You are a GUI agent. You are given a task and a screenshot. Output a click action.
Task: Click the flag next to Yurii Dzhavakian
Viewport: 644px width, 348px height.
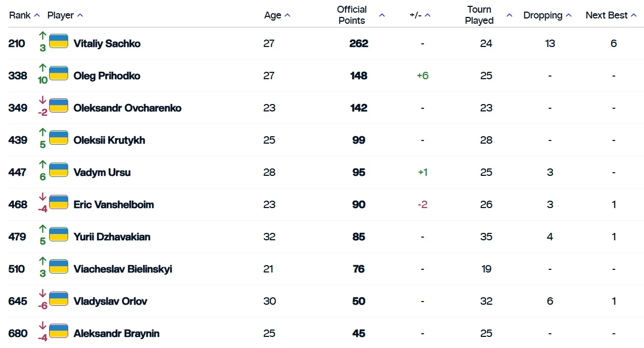pyautogui.click(x=59, y=234)
